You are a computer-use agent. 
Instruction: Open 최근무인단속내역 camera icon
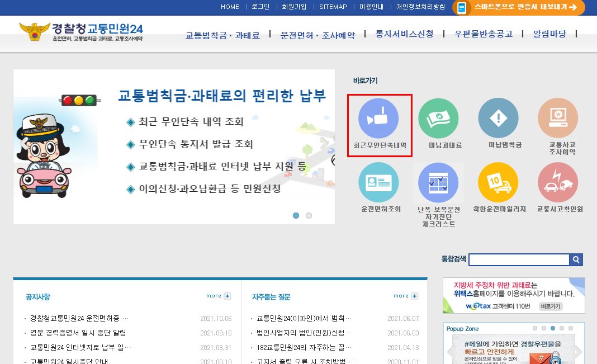[x=378, y=118]
